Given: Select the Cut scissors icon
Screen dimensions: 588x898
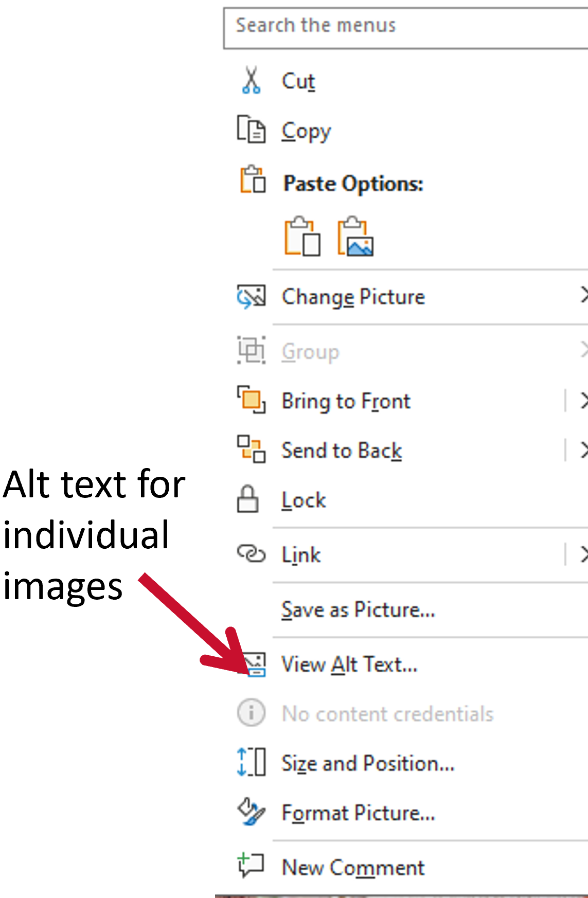Looking at the screenshot, I should (x=251, y=80).
